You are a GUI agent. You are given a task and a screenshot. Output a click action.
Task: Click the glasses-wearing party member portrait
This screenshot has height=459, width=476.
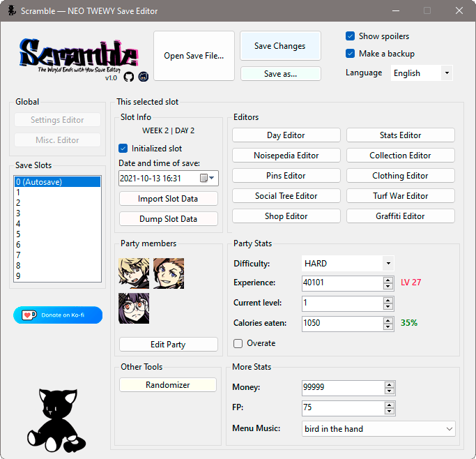[134, 308]
